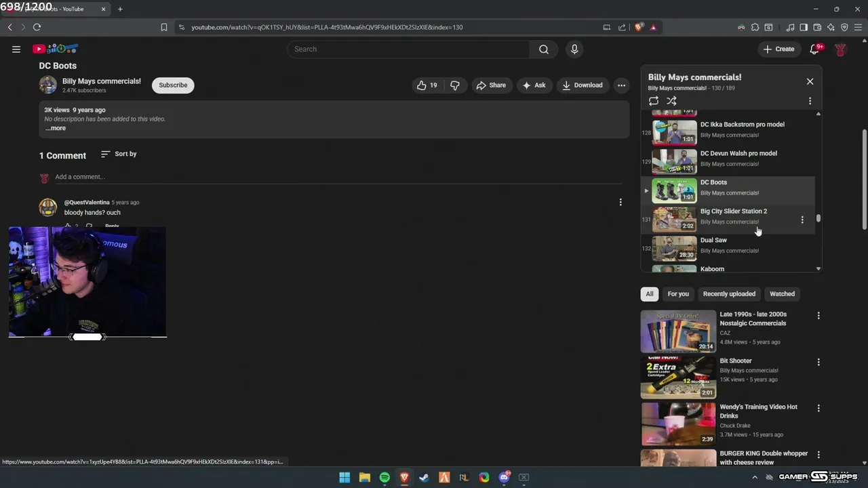Close the Billy Mays commercials playlist panel
This screenshot has height=488, width=868.
(x=810, y=81)
